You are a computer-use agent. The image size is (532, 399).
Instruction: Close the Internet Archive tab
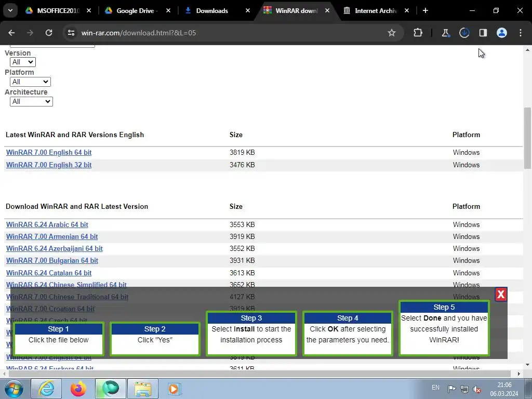click(407, 10)
